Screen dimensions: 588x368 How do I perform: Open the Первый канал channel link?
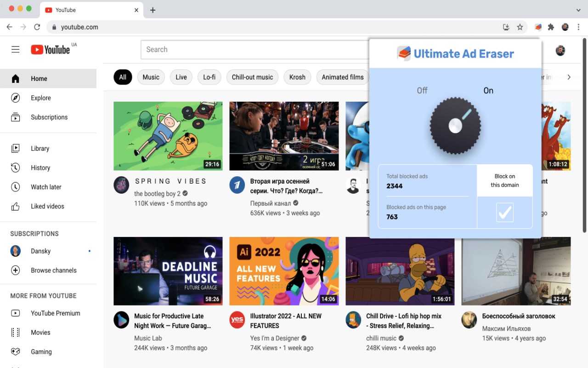tap(271, 203)
